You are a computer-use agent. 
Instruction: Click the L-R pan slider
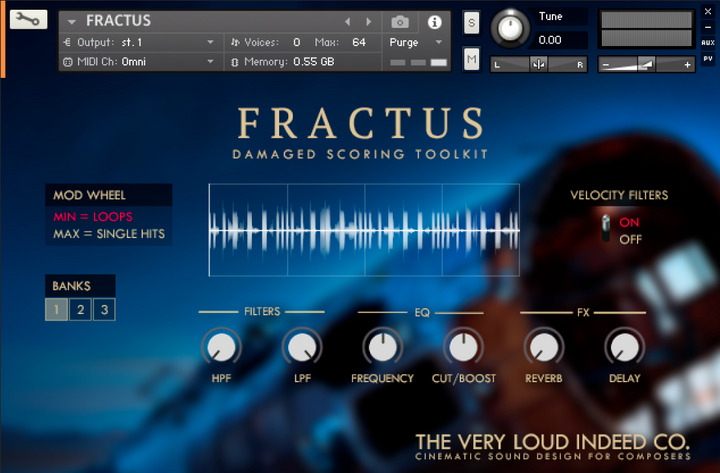539,65
